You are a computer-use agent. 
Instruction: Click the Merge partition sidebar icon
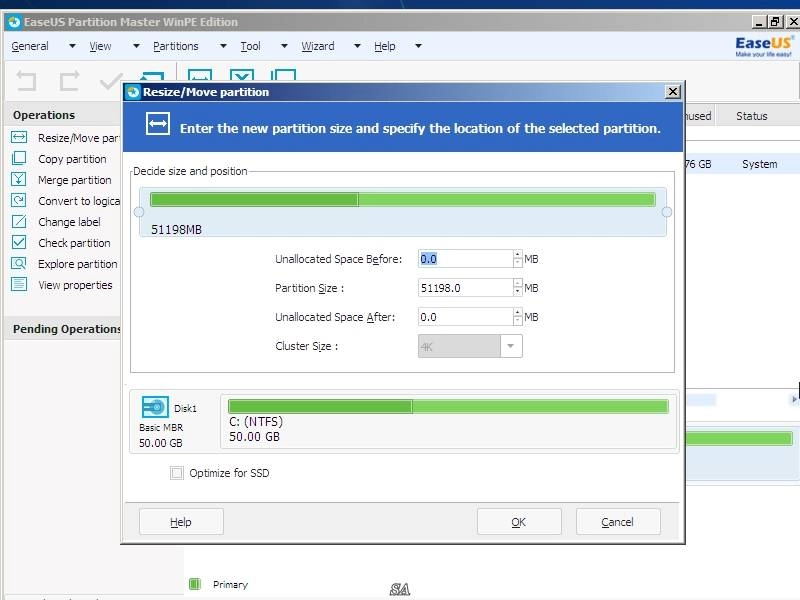(x=19, y=179)
